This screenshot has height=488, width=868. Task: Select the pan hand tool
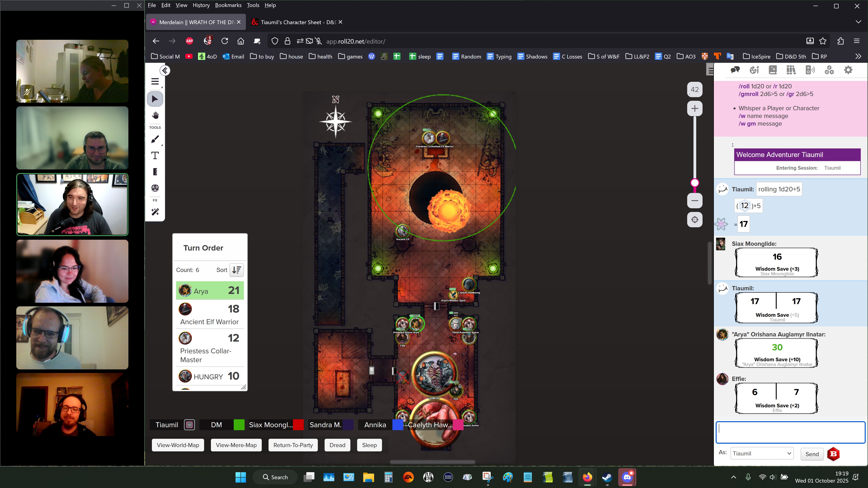(155, 115)
